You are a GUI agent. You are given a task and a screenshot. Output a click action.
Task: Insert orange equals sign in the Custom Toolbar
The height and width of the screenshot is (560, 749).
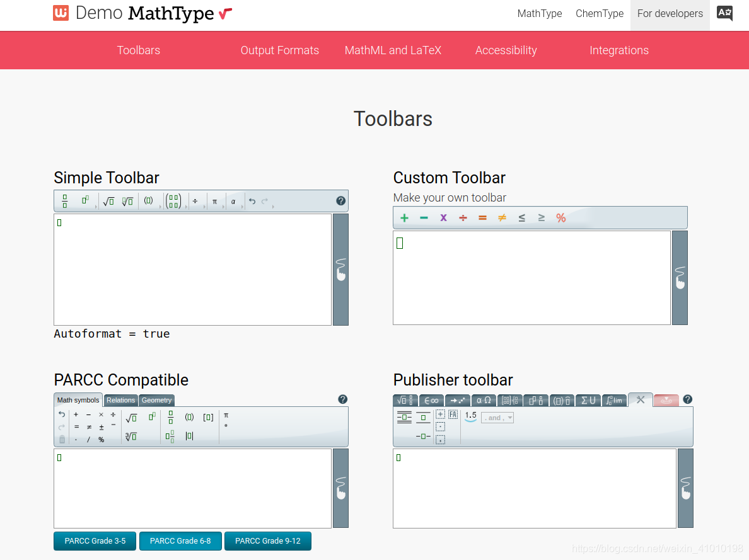point(482,218)
